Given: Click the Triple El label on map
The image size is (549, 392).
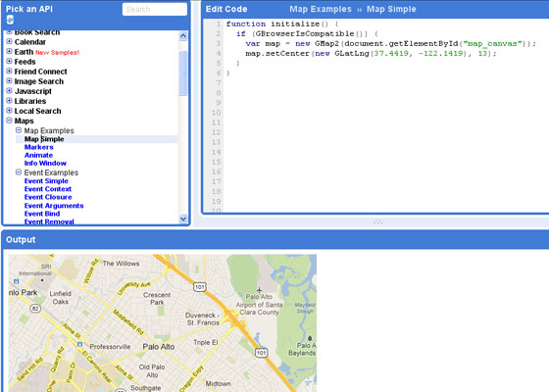Looking at the screenshot, I should point(206,342).
